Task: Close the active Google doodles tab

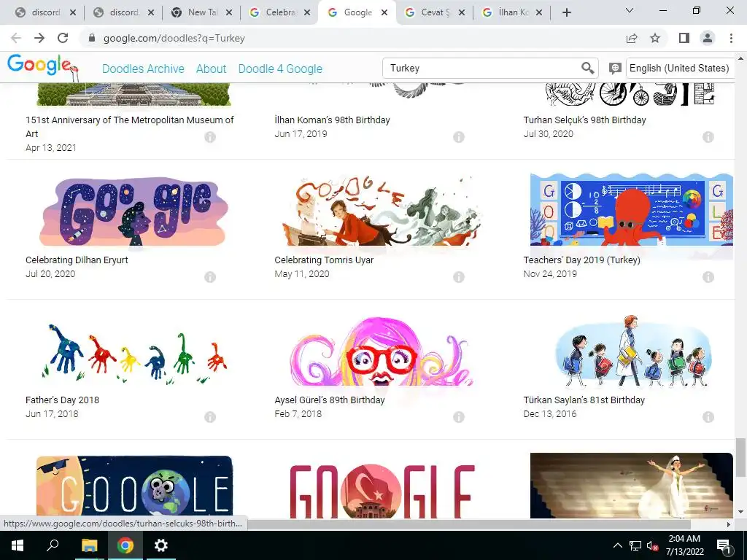Action: [384, 13]
